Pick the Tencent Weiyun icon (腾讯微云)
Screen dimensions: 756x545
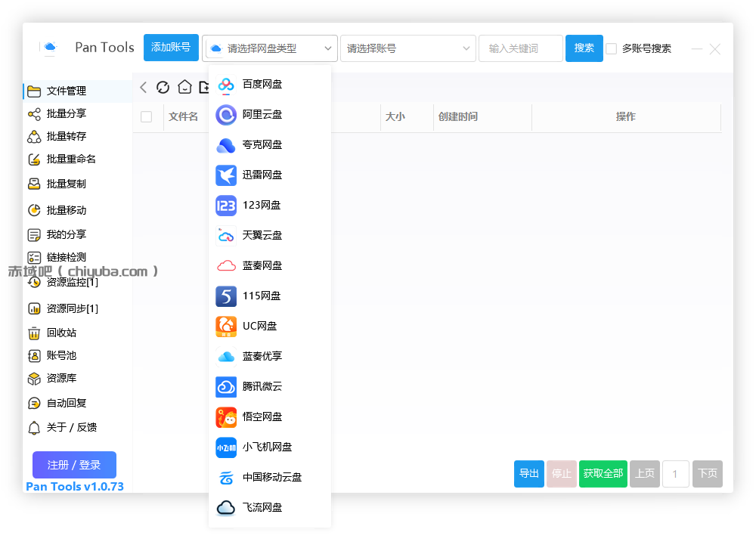pyautogui.click(x=225, y=387)
